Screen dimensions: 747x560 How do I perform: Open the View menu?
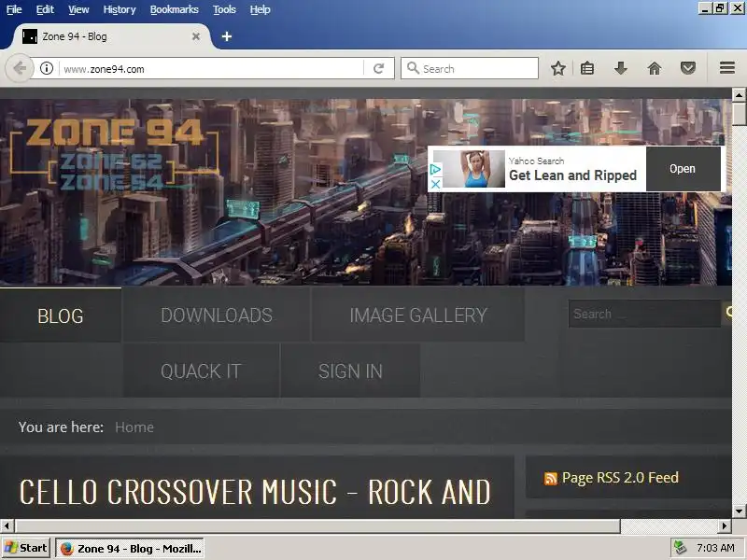[x=78, y=9]
